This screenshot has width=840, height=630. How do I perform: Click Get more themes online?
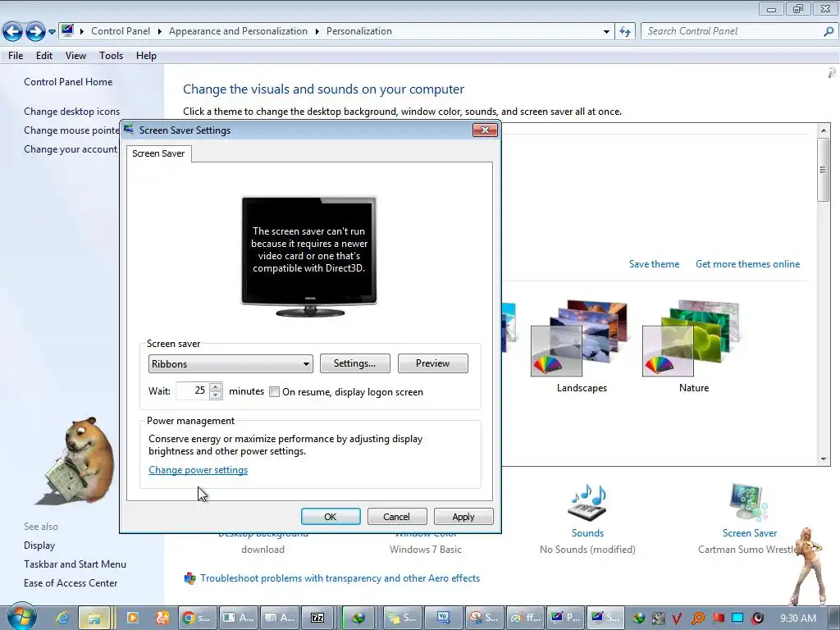click(x=747, y=264)
